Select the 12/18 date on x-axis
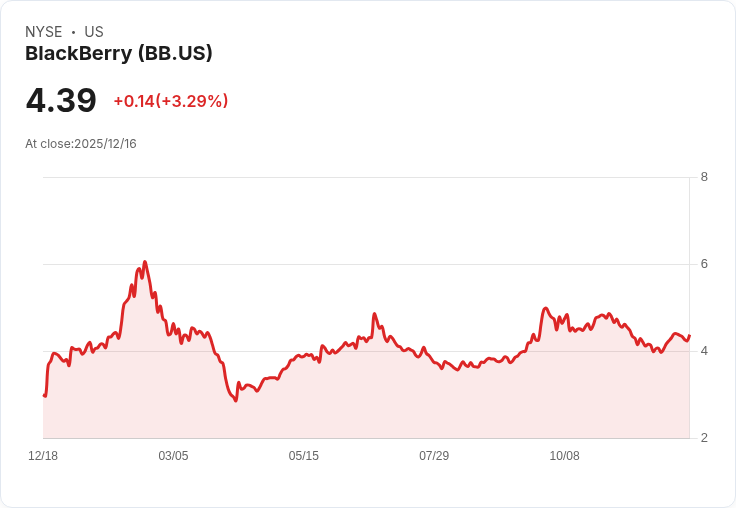 43,456
